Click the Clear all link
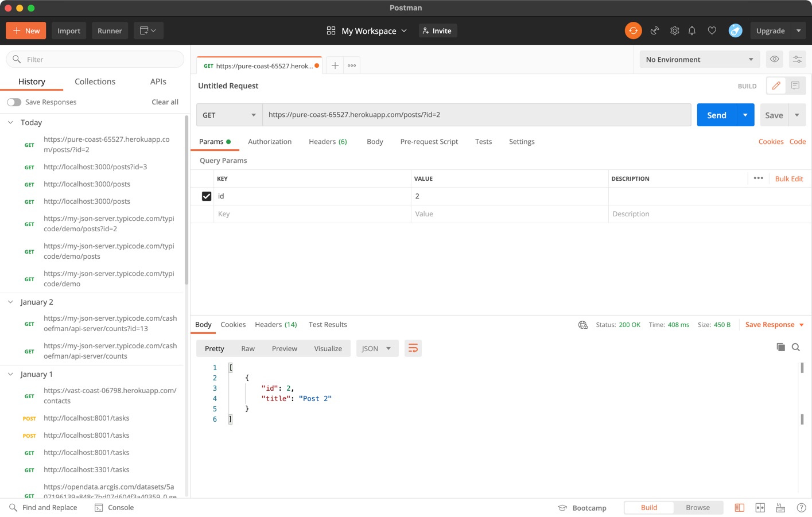 165,102
